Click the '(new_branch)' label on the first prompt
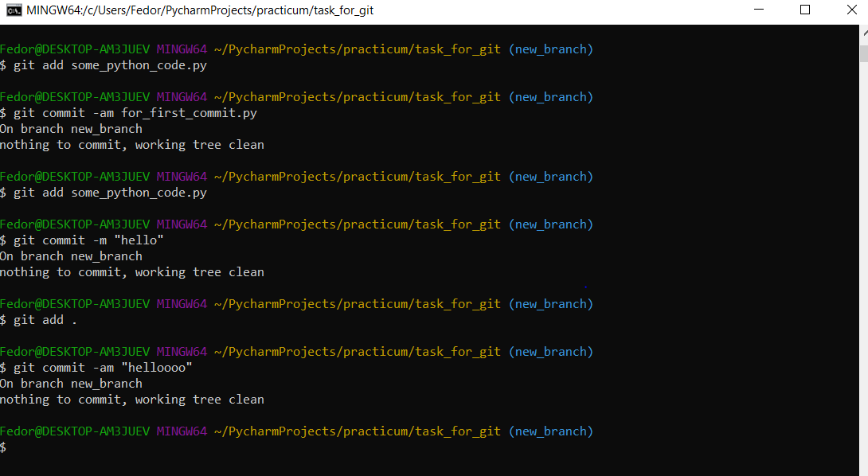Screen dimensions: 868x476 tap(551, 49)
